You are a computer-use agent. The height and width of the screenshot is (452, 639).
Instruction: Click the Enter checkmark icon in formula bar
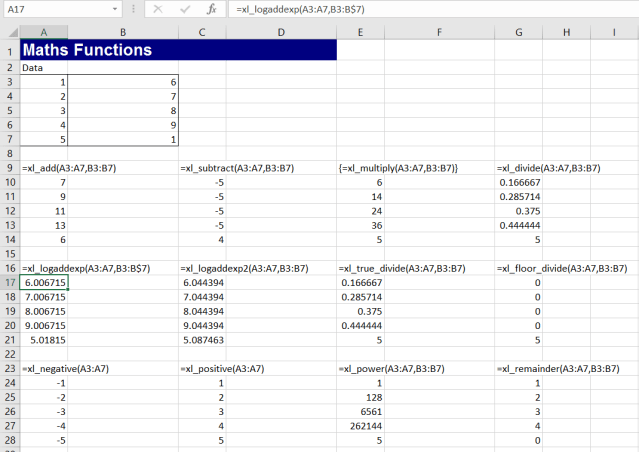tap(183, 9)
